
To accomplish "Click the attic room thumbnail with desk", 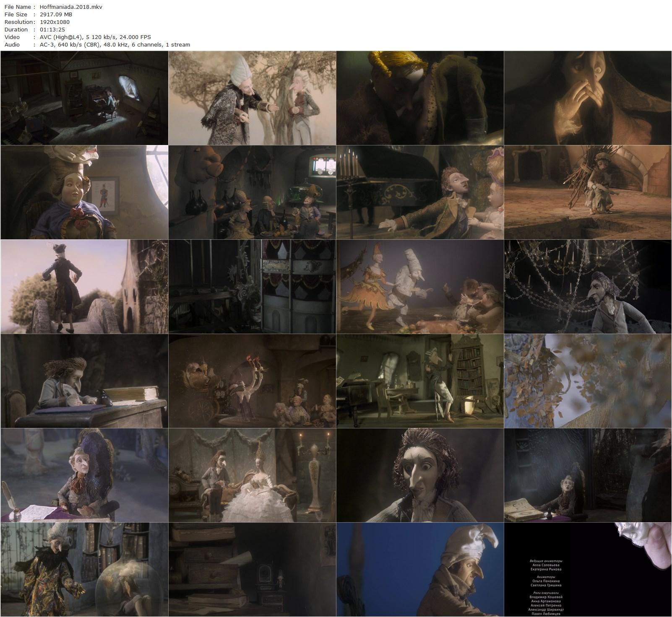I will click(x=84, y=98).
